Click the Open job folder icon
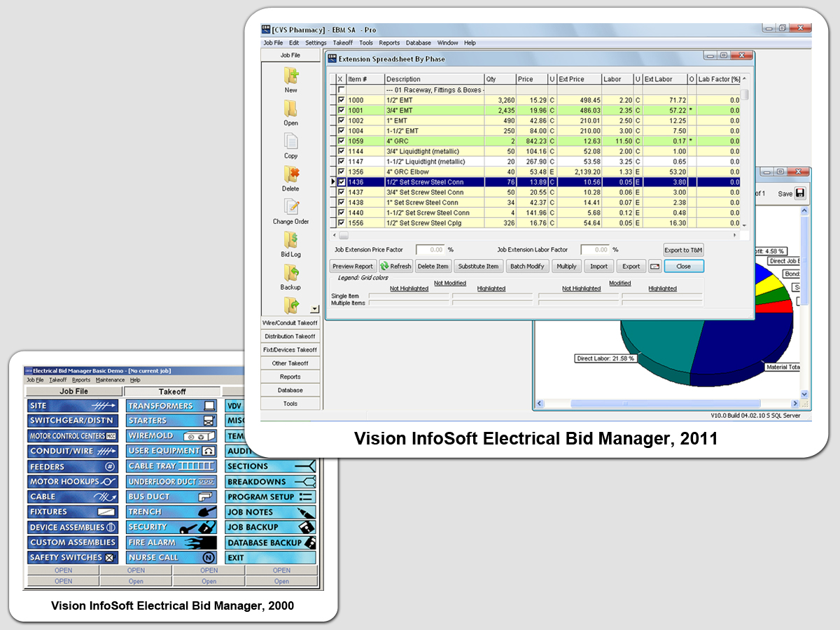 click(x=290, y=108)
